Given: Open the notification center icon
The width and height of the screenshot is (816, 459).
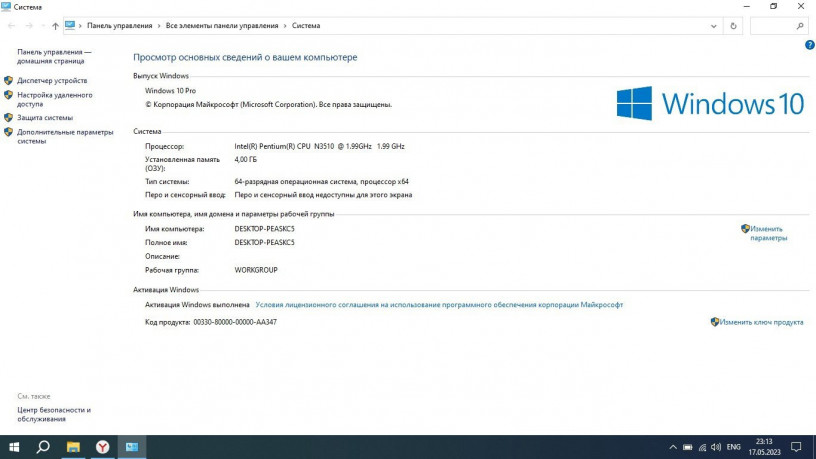Looking at the screenshot, I should coord(796,447).
